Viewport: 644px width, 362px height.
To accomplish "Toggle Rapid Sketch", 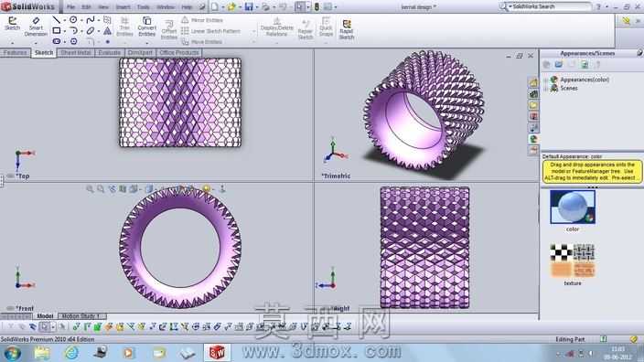I will coord(346,29).
